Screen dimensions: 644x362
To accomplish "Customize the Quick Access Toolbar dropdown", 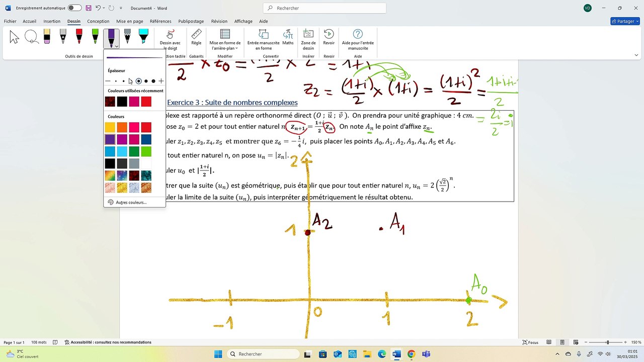I will click(121, 8).
